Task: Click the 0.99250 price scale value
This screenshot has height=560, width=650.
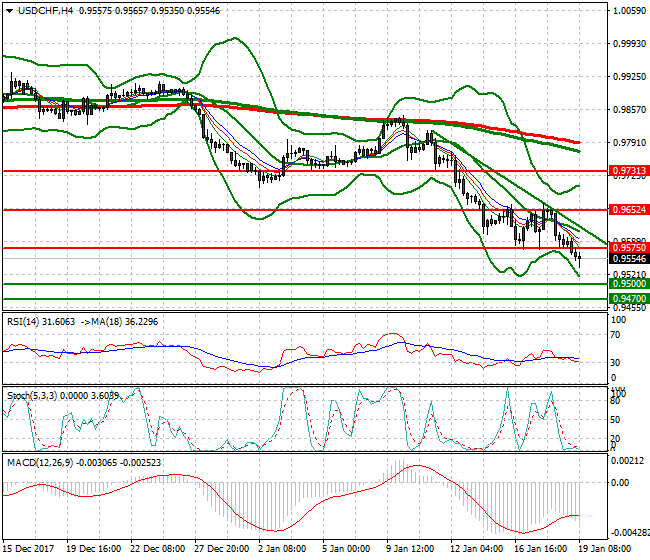Action: point(627,77)
